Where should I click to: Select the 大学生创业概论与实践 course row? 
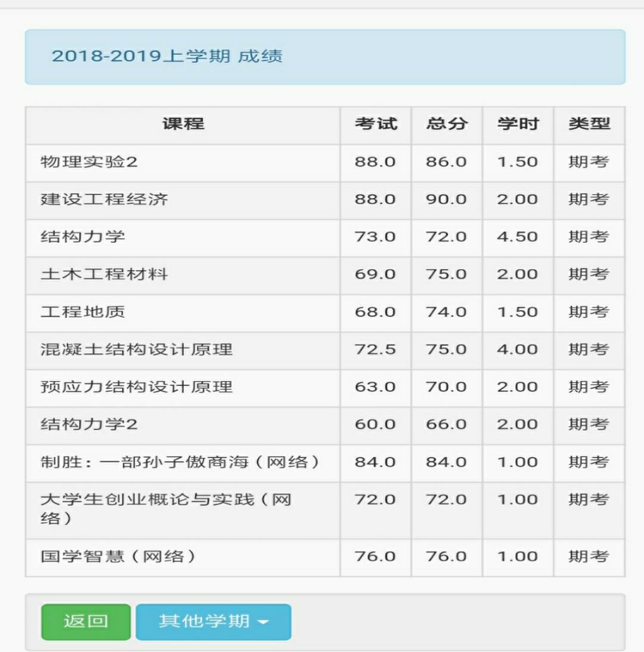166,509
